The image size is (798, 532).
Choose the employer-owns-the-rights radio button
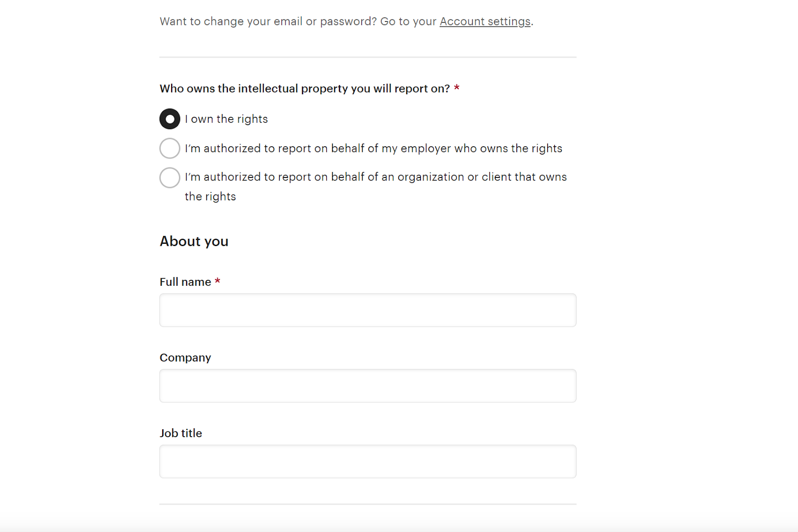pyautogui.click(x=170, y=149)
